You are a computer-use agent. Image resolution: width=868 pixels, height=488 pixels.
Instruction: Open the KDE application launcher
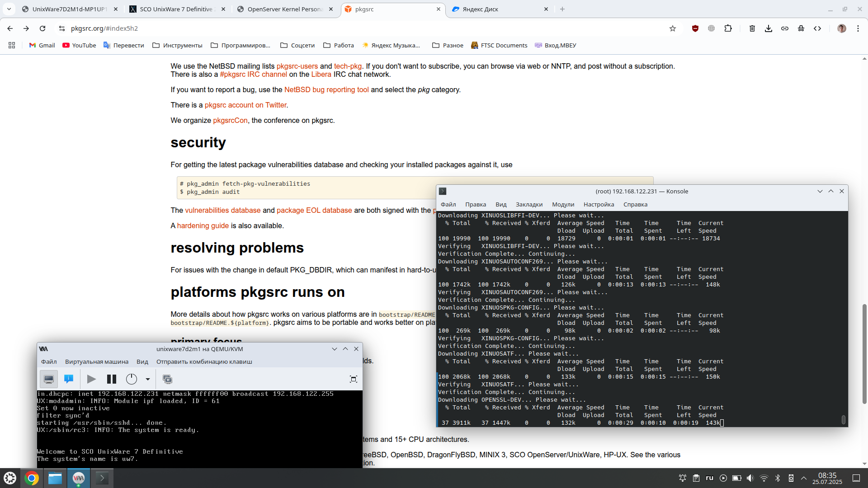pyautogui.click(x=10, y=478)
